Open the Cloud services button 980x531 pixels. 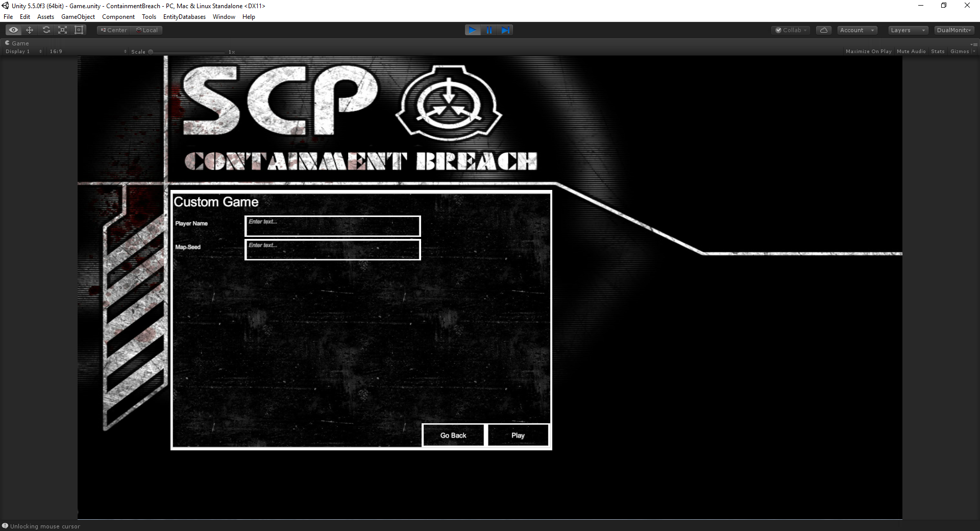click(x=824, y=30)
